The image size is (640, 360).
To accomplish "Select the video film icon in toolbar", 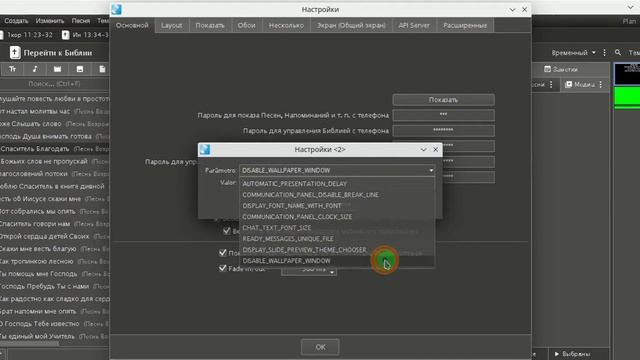I will coord(58,69).
